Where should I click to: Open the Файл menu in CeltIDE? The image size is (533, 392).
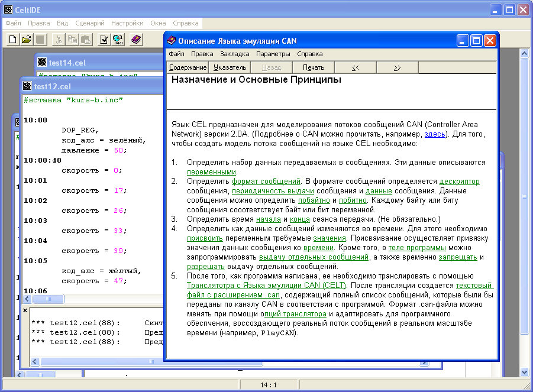click(x=13, y=23)
